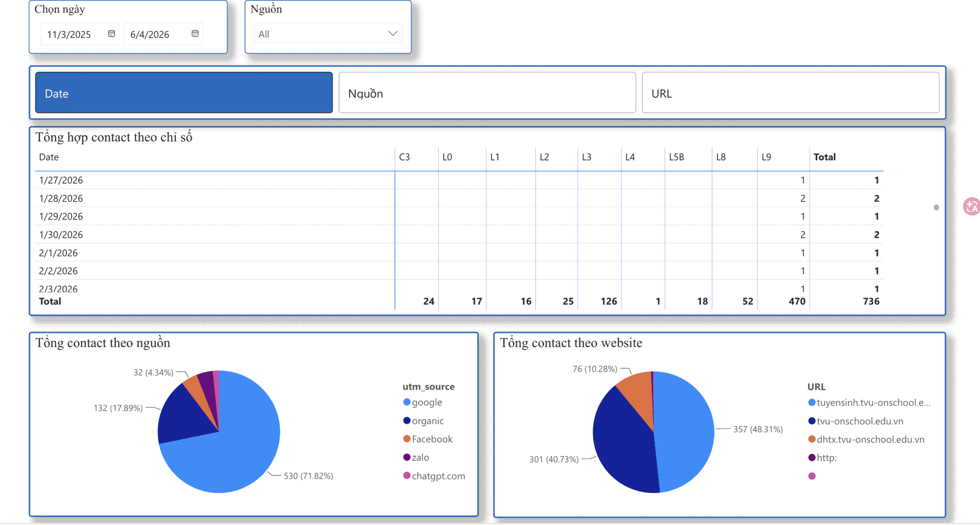Edit the end date field 6/4/2026

pos(150,34)
